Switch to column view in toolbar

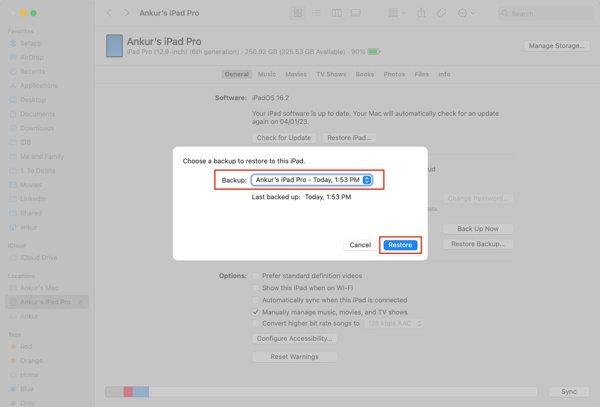336,13
